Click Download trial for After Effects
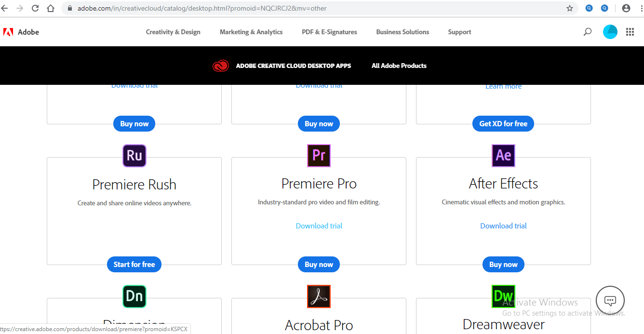Viewport: 644px width, 334px height. point(503,226)
